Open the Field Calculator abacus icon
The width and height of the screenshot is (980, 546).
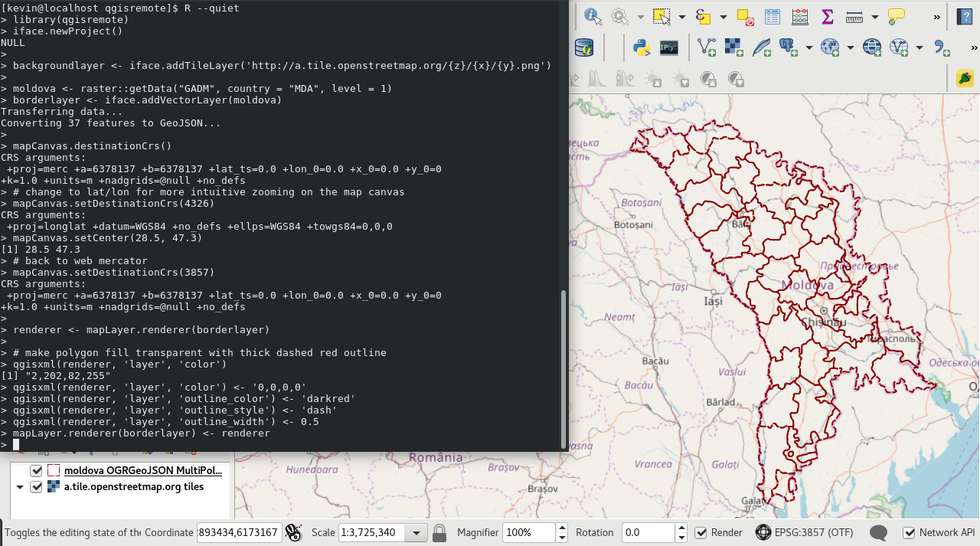[x=800, y=16]
